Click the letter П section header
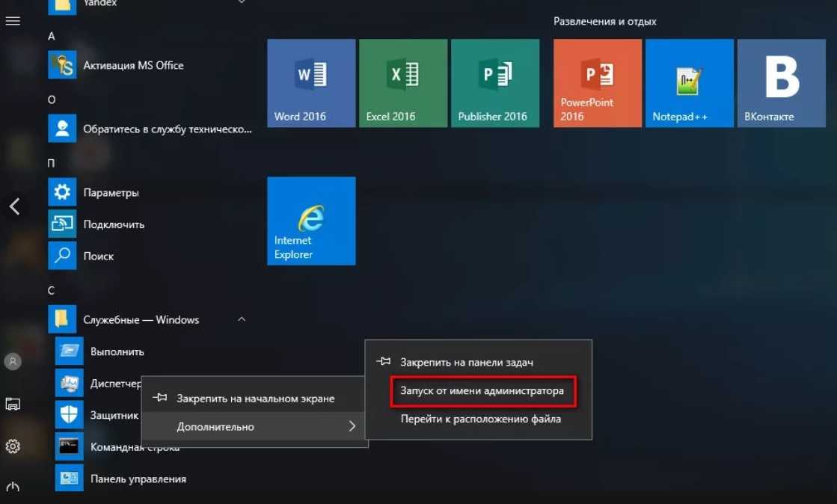This screenshot has width=837, height=504. 52,163
